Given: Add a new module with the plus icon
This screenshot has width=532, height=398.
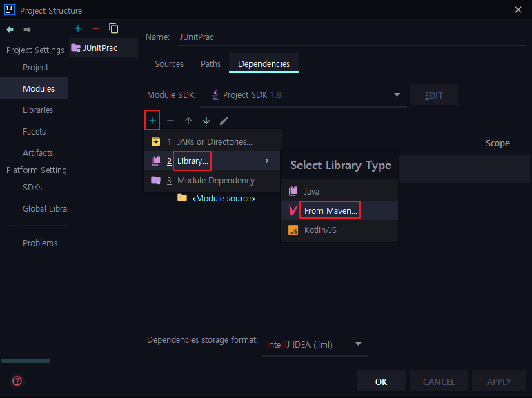Looking at the screenshot, I should pos(78,28).
